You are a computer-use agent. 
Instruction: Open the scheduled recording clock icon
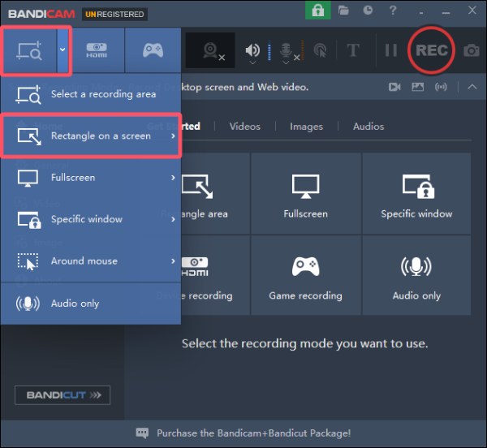click(368, 11)
